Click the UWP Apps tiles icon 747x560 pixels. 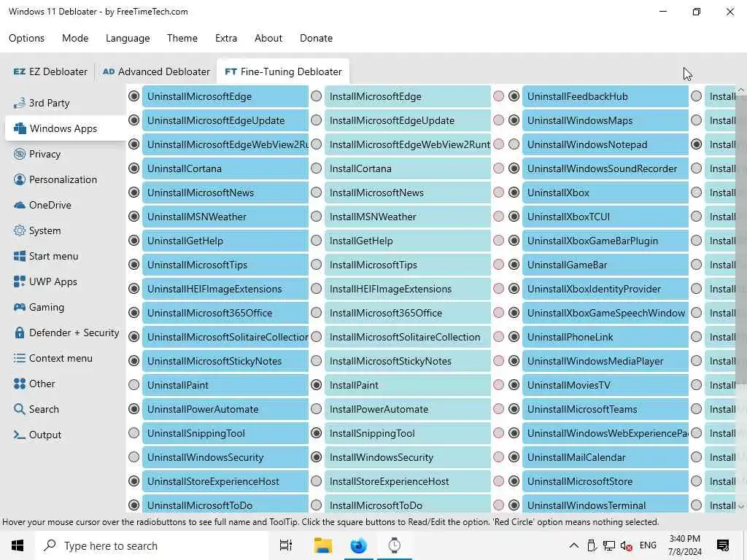tap(19, 281)
